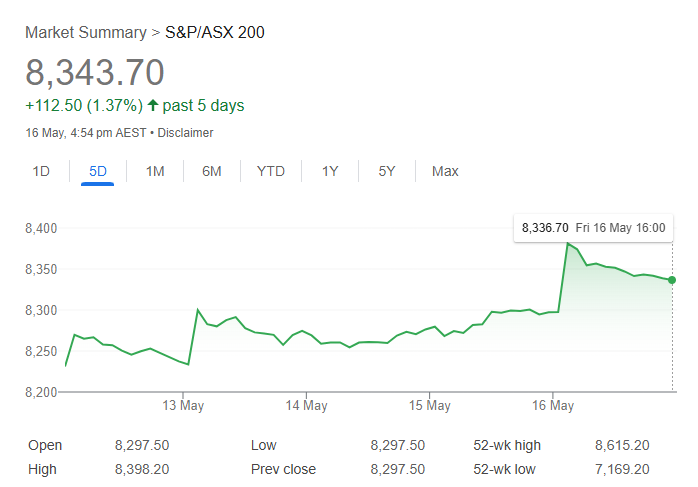
Task: Switch to the 1M range tab
Action: (x=155, y=171)
